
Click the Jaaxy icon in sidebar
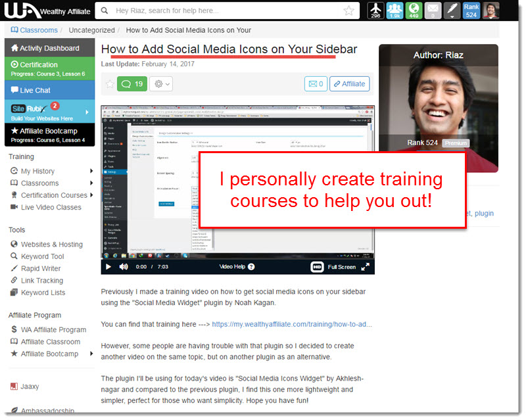[14, 386]
